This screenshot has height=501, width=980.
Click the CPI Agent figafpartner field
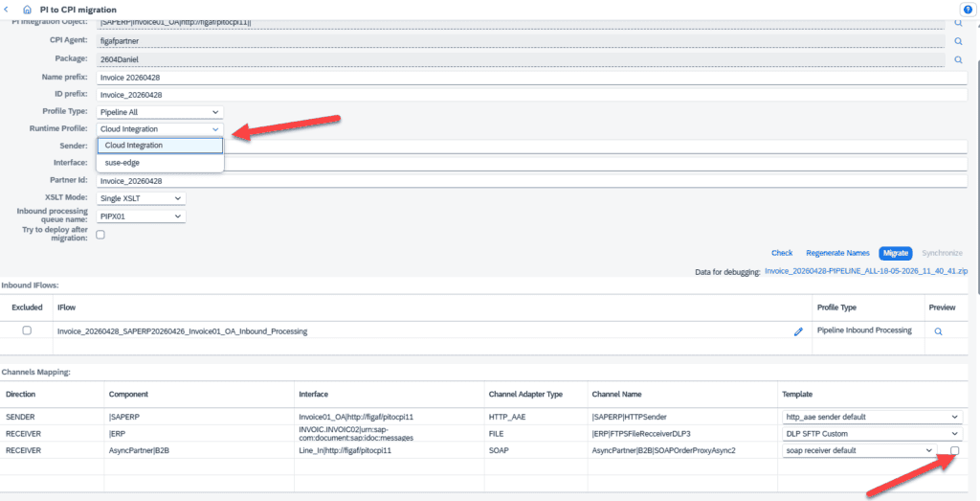tap(521, 41)
